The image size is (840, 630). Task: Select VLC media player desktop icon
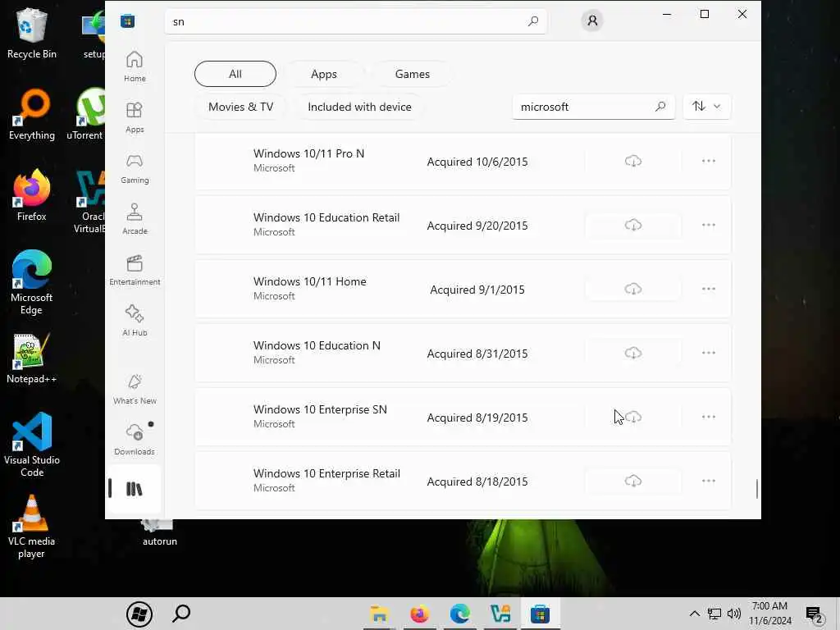pos(32,527)
